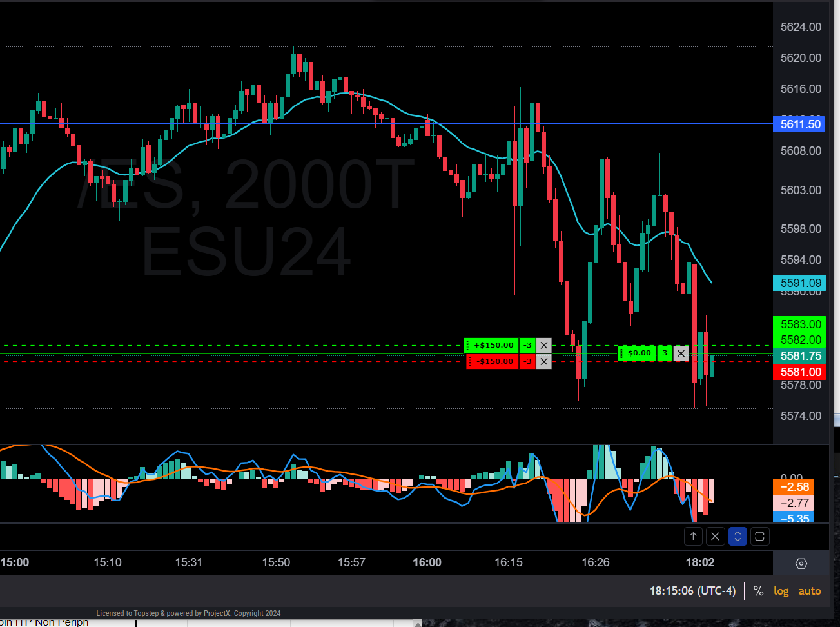Select the cyan 5591.09 moving average label
Viewport: 840px width, 627px height.
tap(800, 283)
